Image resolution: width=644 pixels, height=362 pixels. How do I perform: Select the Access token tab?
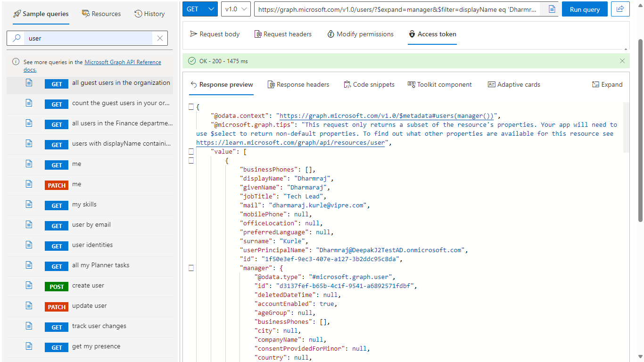pos(432,34)
